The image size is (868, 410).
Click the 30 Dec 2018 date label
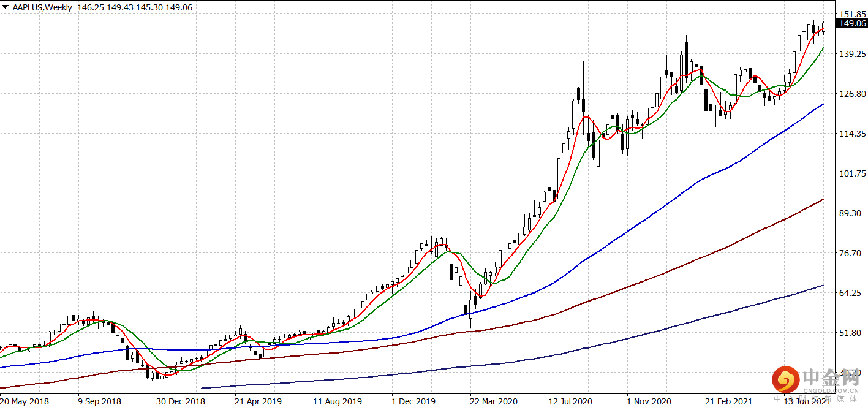pyautogui.click(x=180, y=401)
